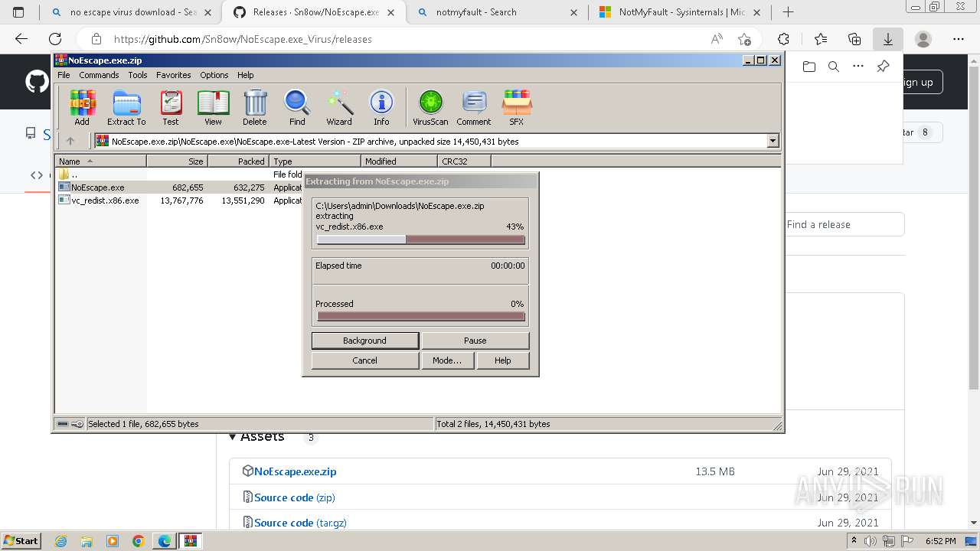This screenshot has height=551, width=980.
Task: Open Read aloud in address bar
Action: coord(717,39)
